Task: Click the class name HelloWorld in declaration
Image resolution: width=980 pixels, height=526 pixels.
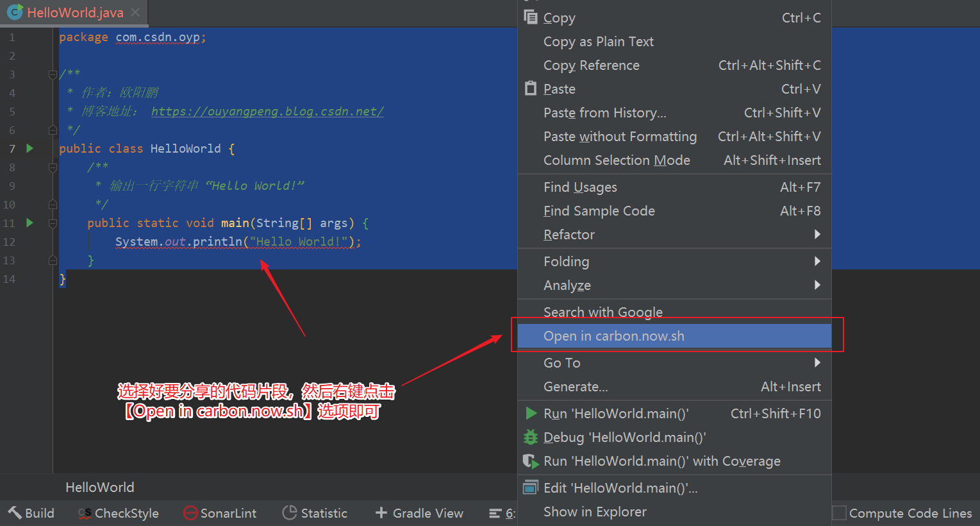Action: (185, 149)
